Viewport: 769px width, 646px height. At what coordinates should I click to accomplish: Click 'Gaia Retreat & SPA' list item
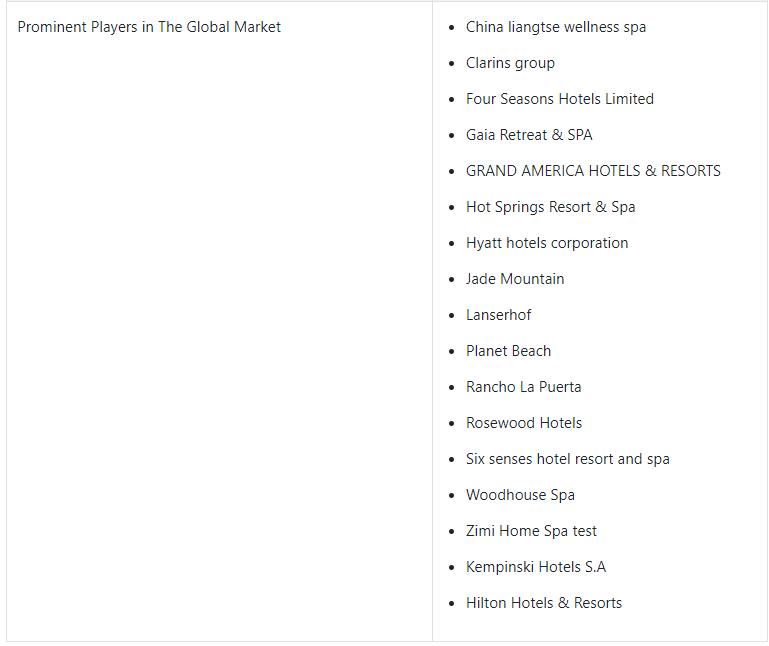[x=529, y=135]
